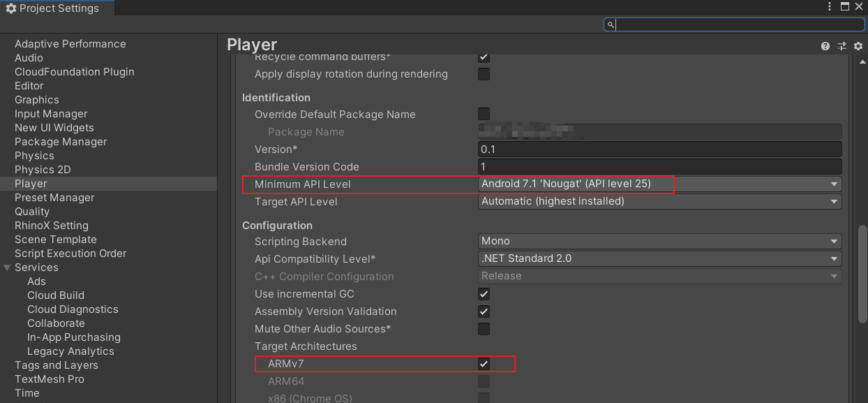The width and height of the screenshot is (868, 403).
Task: Click the magnifier icon in search box
Action: (611, 24)
